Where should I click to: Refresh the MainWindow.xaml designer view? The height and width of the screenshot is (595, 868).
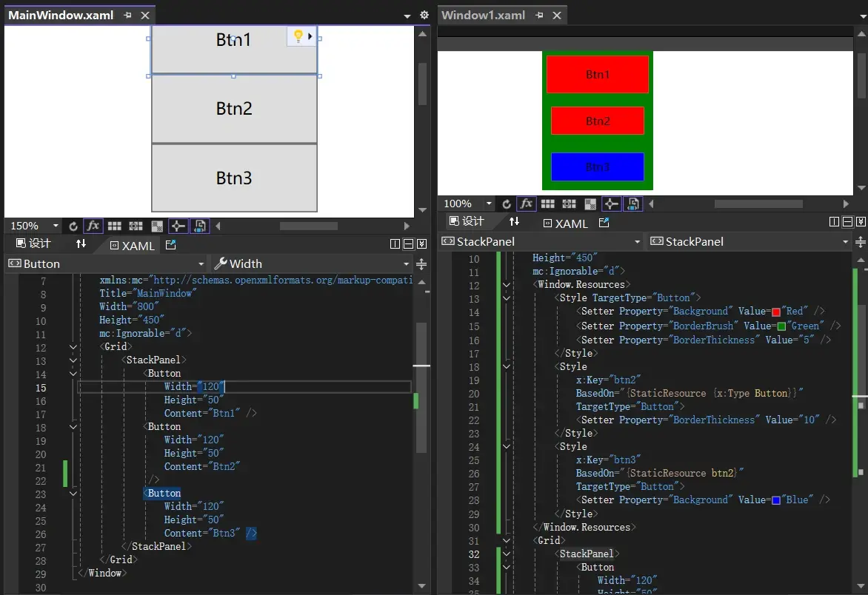[x=73, y=226]
